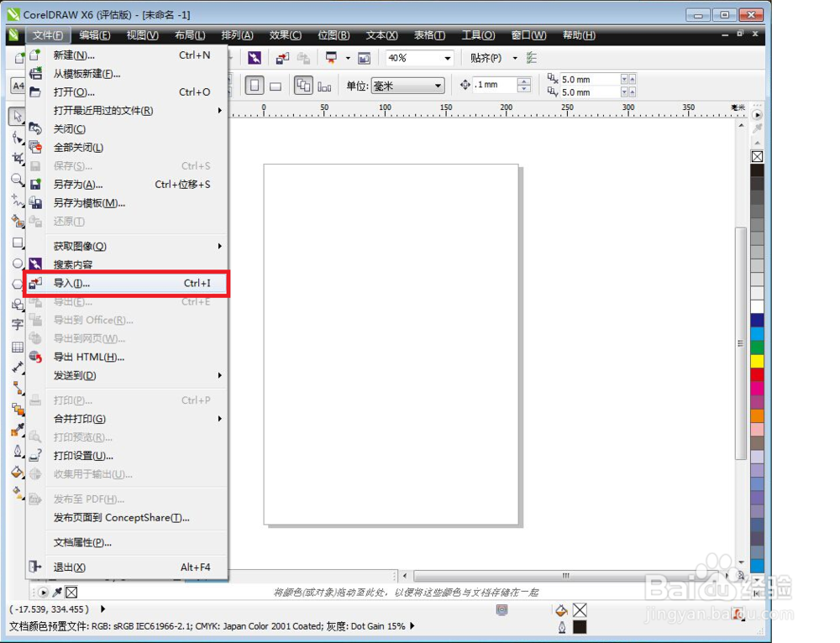Select the Ellipse tool
The width and height of the screenshot is (840, 643).
tap(18, 264)
